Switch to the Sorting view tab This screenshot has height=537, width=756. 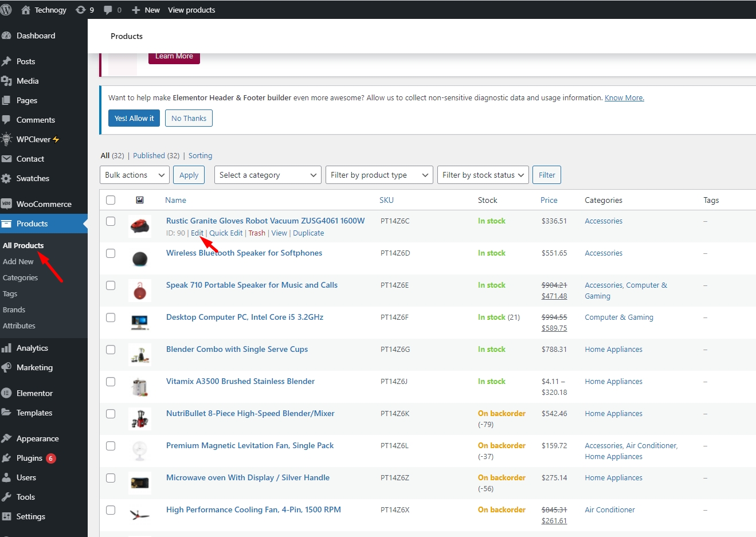tap(200, 155)
